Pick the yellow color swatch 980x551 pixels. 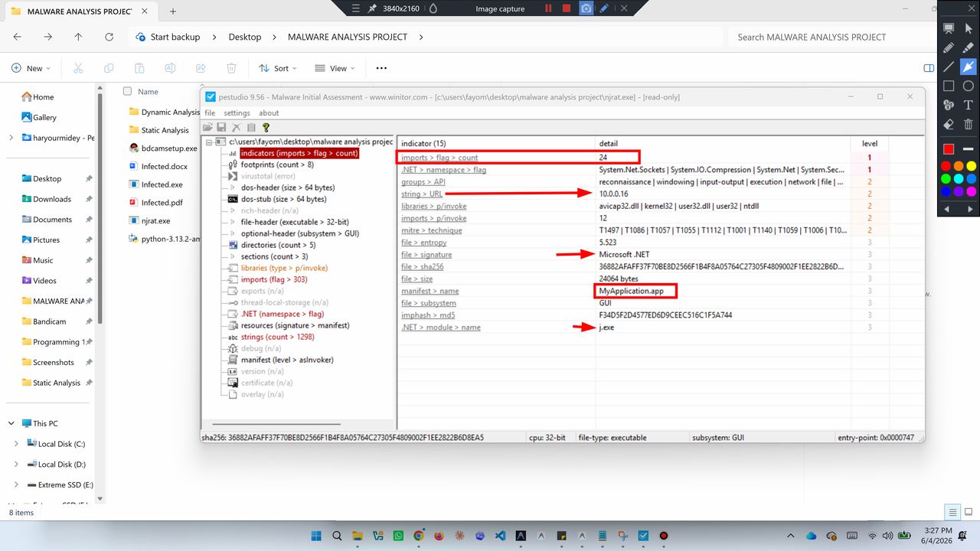click(971, 165)
